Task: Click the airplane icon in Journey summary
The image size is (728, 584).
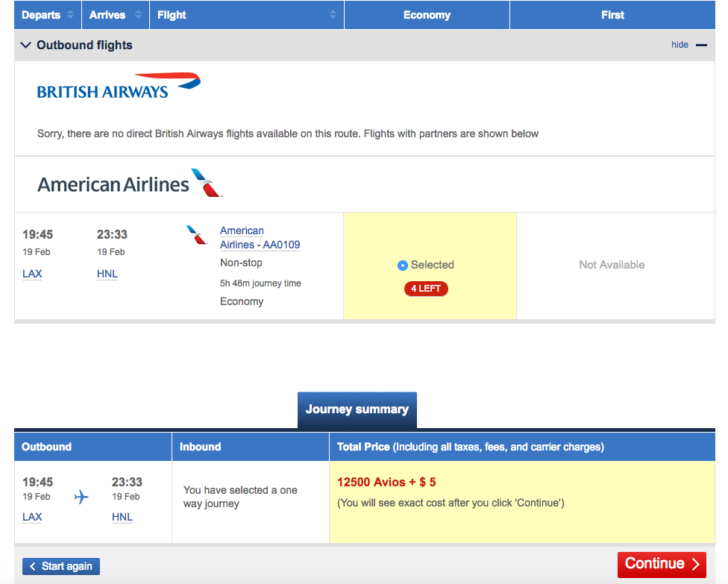Action: [81, 497]
